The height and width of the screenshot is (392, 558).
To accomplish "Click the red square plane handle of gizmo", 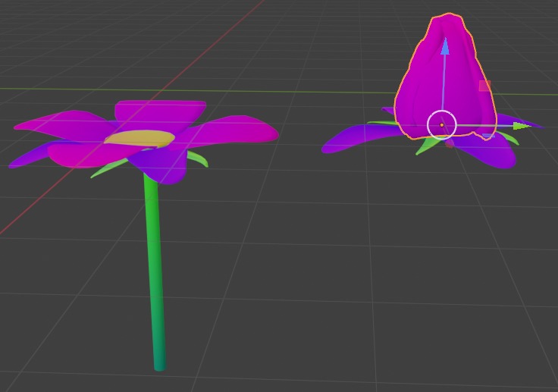I will (x=484, y=86).
